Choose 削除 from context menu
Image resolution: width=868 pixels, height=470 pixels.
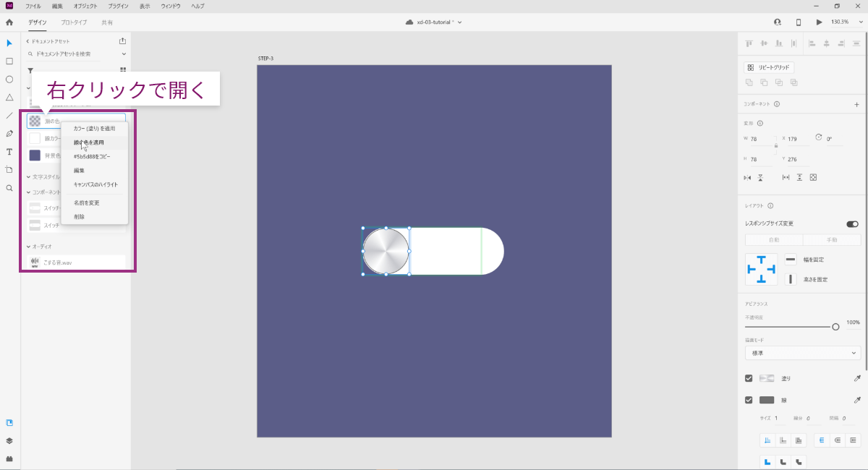(x=95, y=216)
